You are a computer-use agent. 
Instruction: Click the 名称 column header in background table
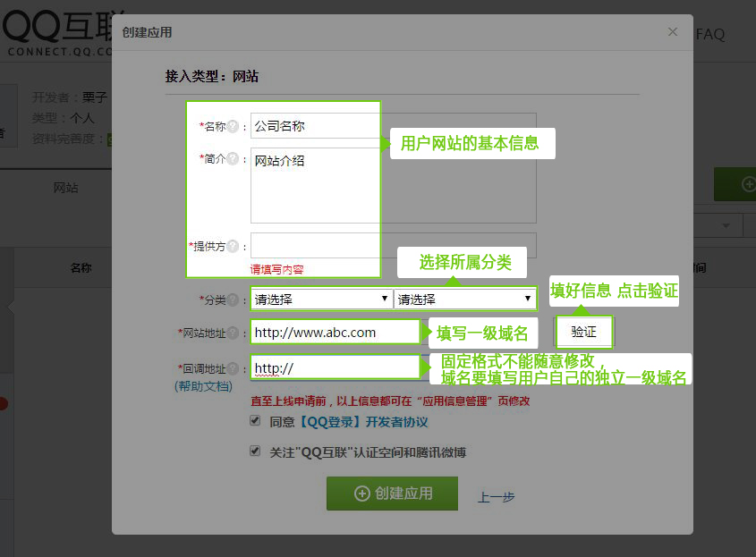[x=81, y=268]
